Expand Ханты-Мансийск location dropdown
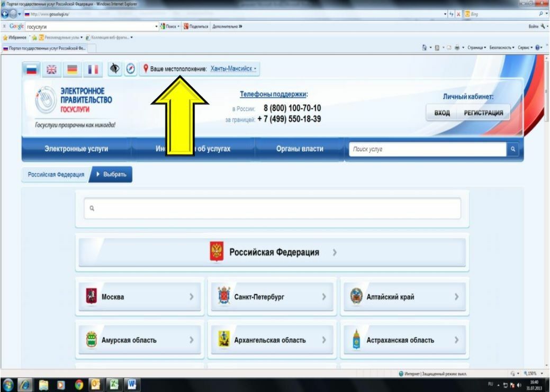Viewport: 550px width, 392px height. pyautogui.click(x=233, y=69)
